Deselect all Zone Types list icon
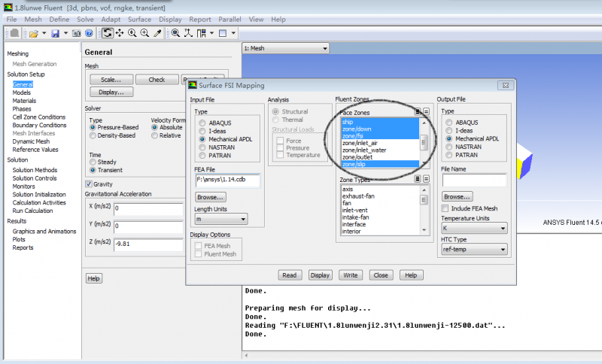The width and height of the screenshot is (602, 364). [x=426, y=179]
